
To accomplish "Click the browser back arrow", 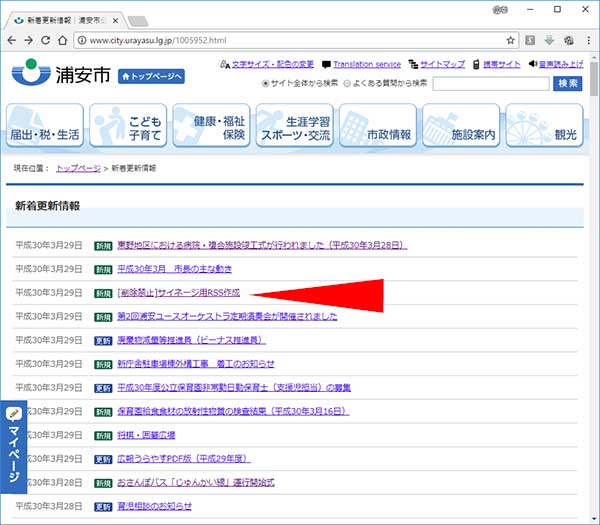I will point(13,40).
